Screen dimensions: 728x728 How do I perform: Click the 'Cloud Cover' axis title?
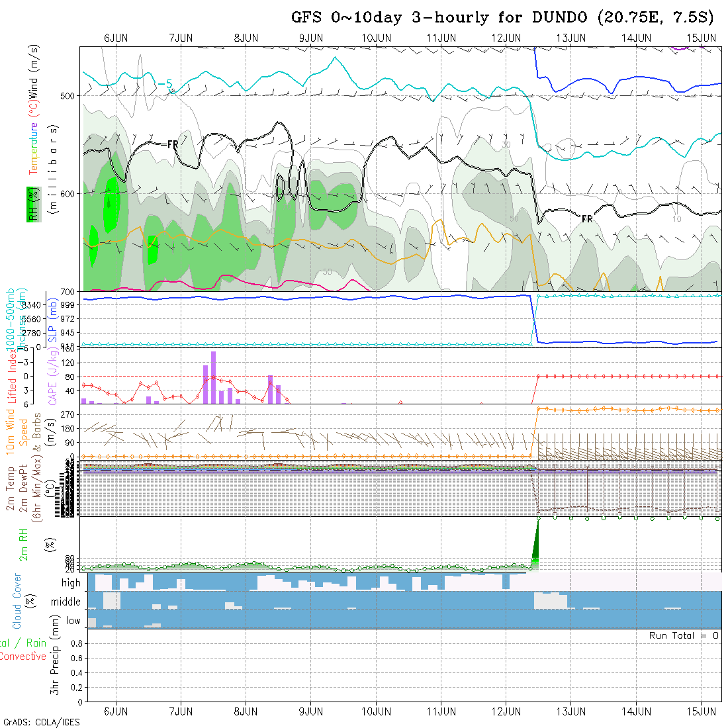[17, 601]
